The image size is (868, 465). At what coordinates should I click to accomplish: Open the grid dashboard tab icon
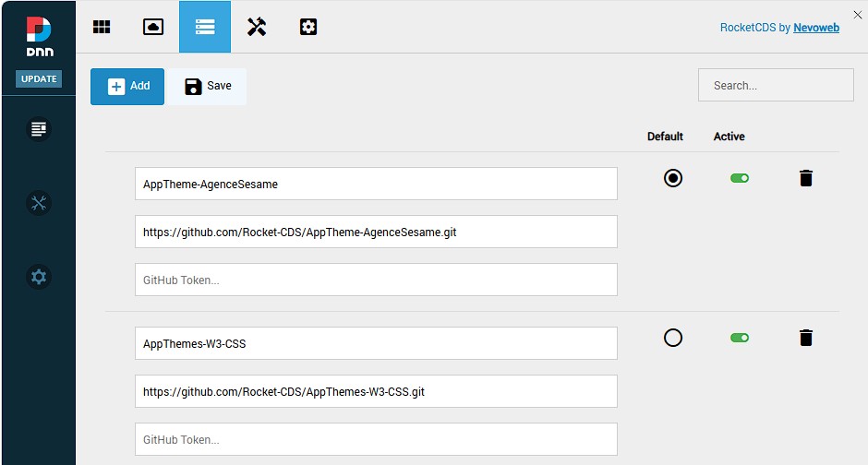click(x=102, y=27)
